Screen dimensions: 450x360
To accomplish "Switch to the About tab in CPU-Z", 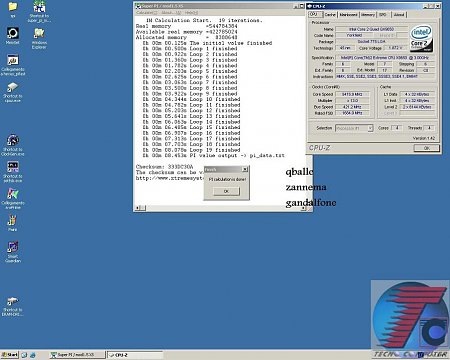I will pos(399,15).
